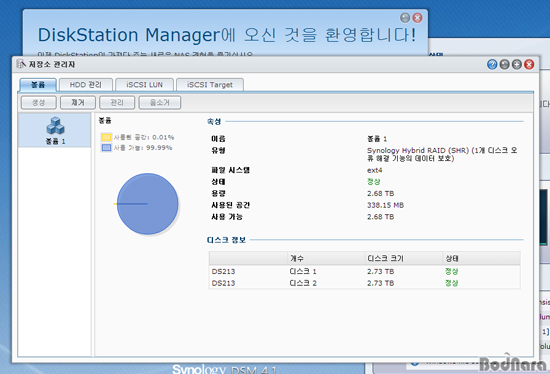The height and width of the screenshot is (374, 550).
Task: Click the 상태 column header in disk table
Action: pyautogui.click(x=481, y=259)
